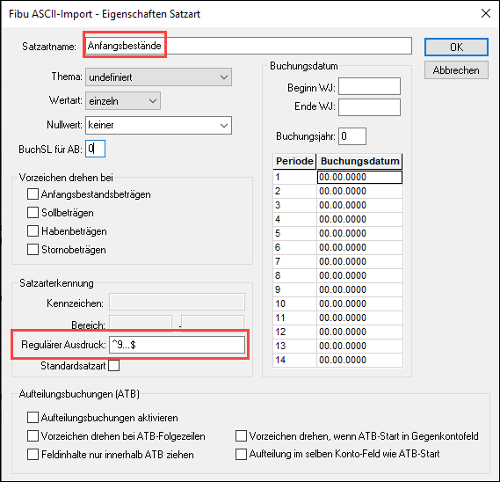Focus the Buchungsjahr field
This screenshot has height=482, width=500.
[x=352, y=136]
